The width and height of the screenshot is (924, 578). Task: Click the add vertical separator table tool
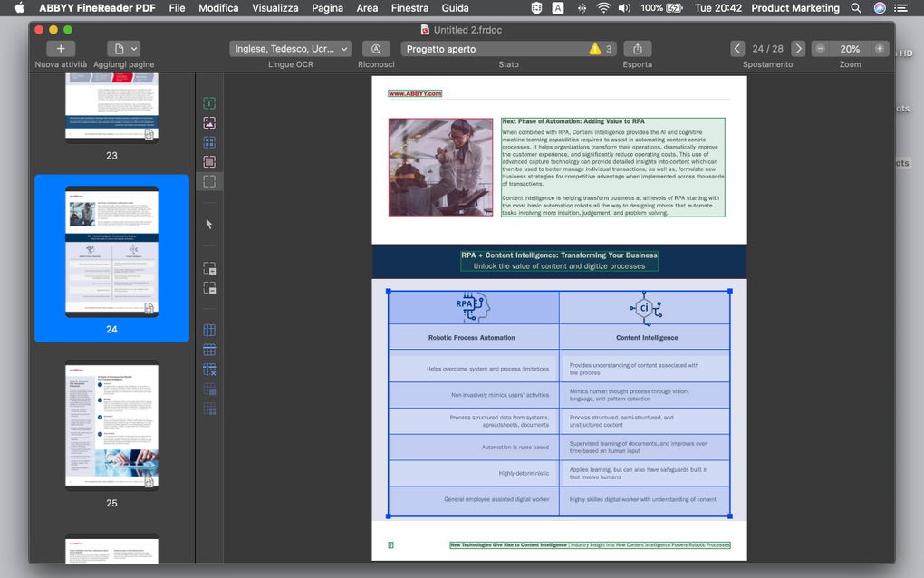pos(209,331)
